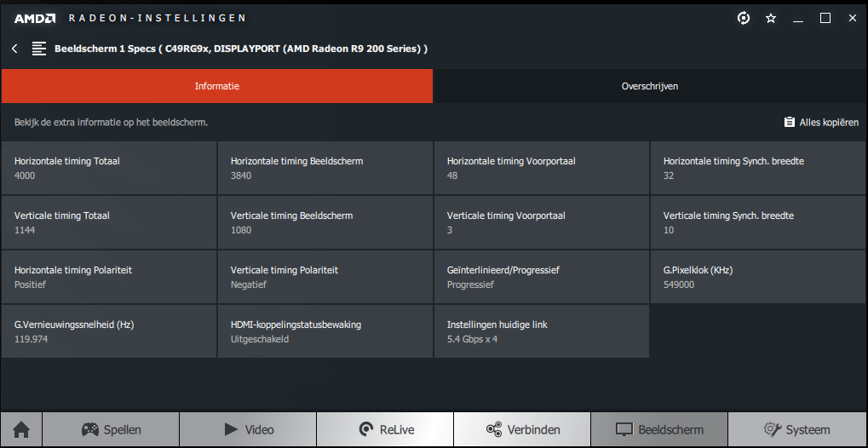Select the G.Pixelklok (KHz) tile
The image size is (868, 448).
point(758,276)
